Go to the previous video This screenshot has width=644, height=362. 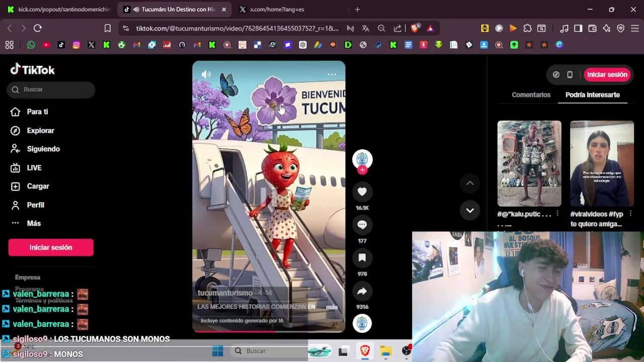click(470, 184)
